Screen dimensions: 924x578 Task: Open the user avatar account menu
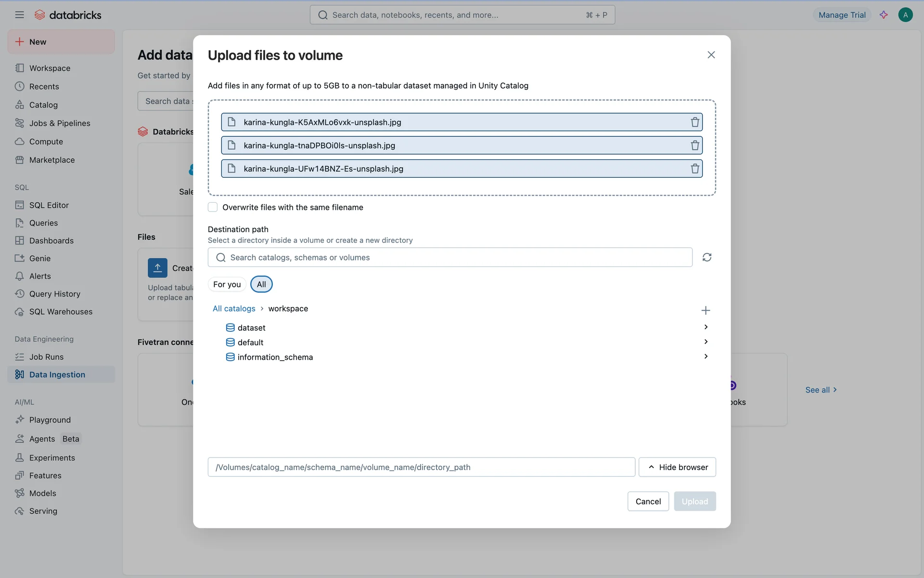coord(905,15)
